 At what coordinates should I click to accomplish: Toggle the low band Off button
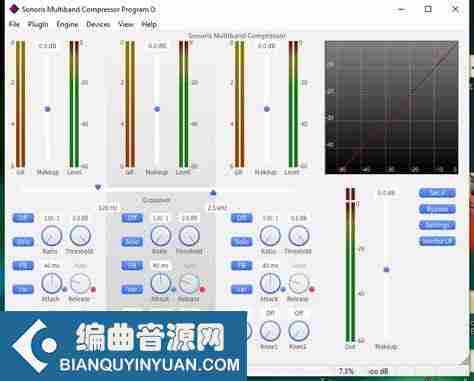(23, 218)
